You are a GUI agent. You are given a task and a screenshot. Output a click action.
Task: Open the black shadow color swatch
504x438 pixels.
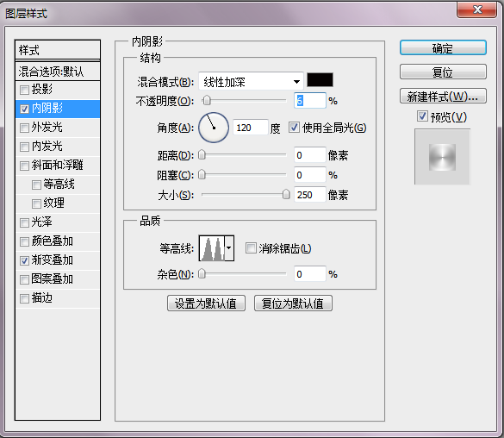[x=320, y=79]
